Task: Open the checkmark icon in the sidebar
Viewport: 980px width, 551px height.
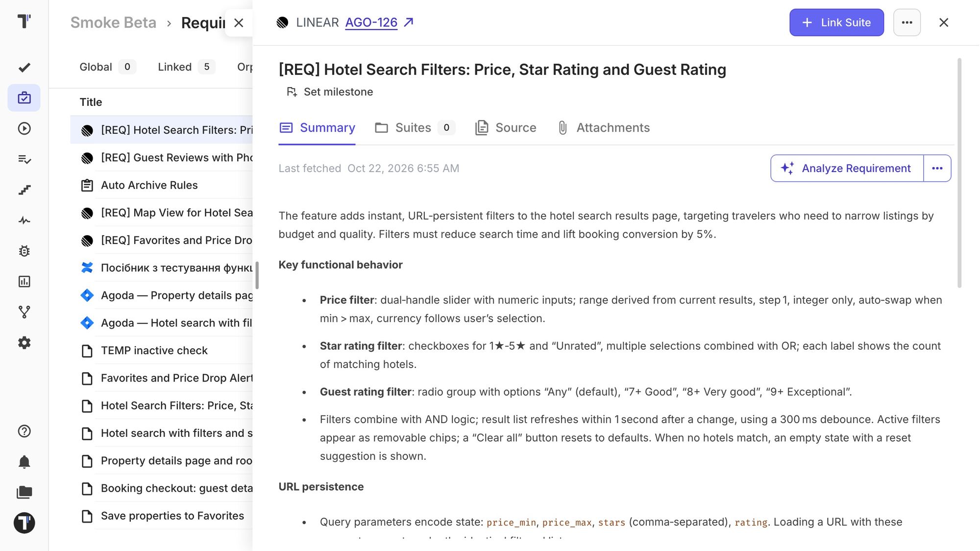Action: 24,68
